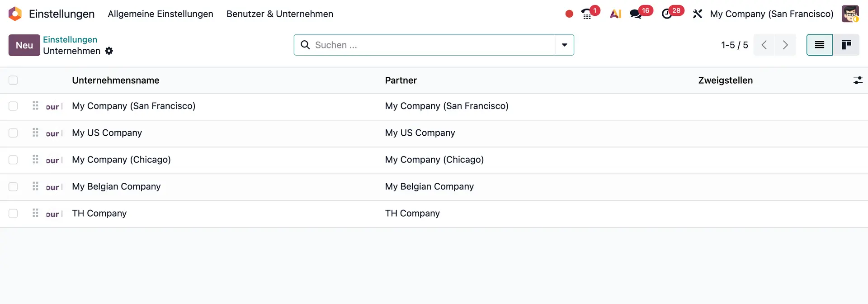Switch to list view
This screenshot has width=868, height=304.
pyautogui.click(x=819, y=45)
